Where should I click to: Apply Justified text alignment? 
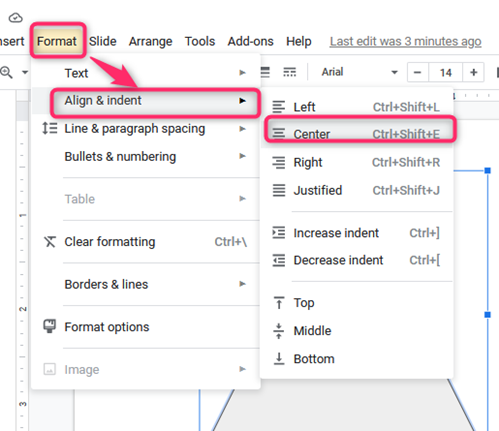[x=356, y=190]
